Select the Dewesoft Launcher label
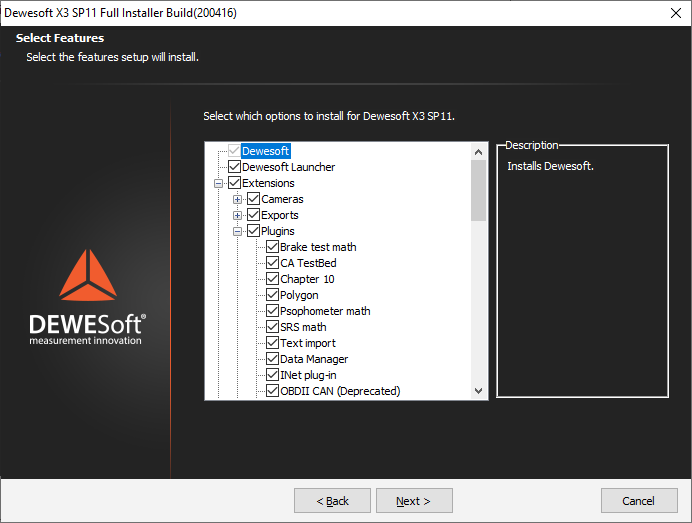The image size is (692, 523). click(289, 167)
